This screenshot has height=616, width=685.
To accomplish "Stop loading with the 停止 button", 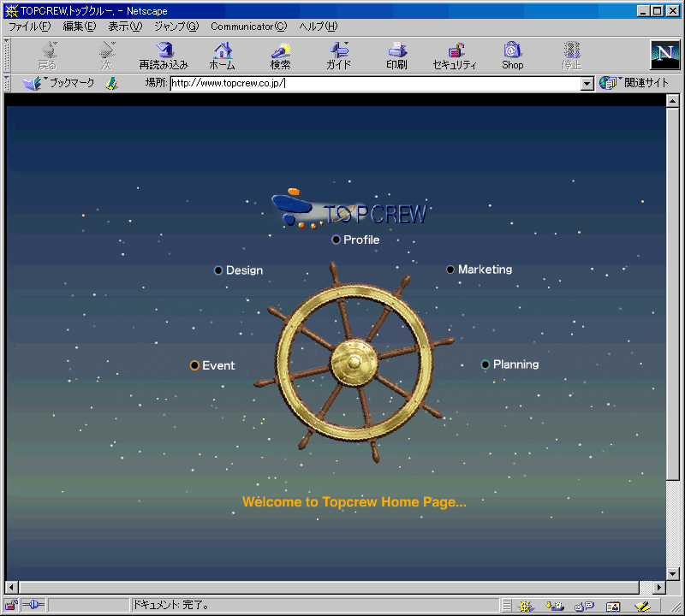I will pos(571,56).
